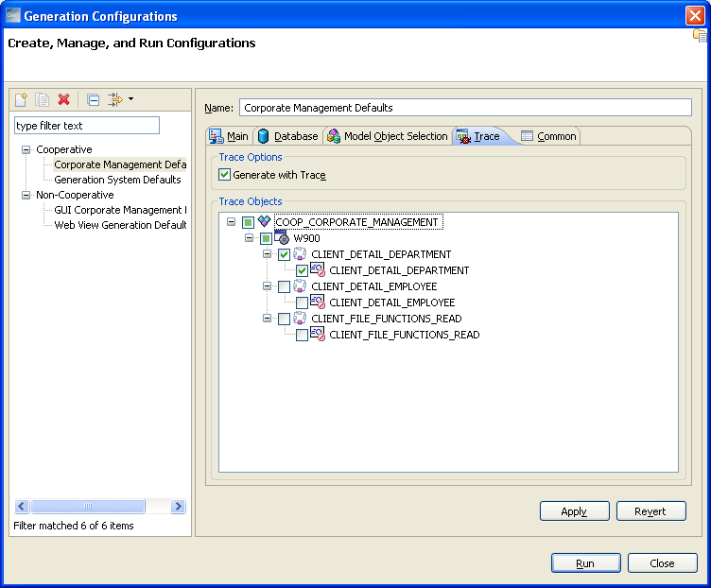Delete the selected configuration via red X

pyautogui.click(x=64, y=99)
